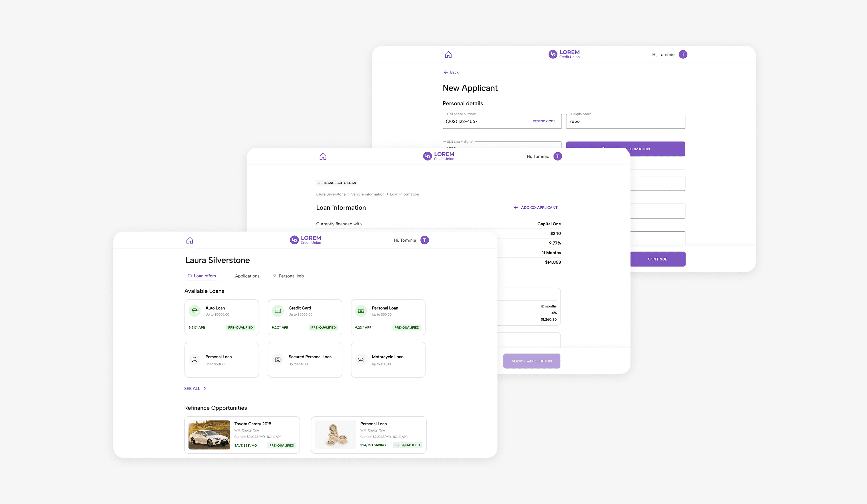867x504 pixels.
Task: Click the Secured Personal Loan icon
Action: [278, 359]
